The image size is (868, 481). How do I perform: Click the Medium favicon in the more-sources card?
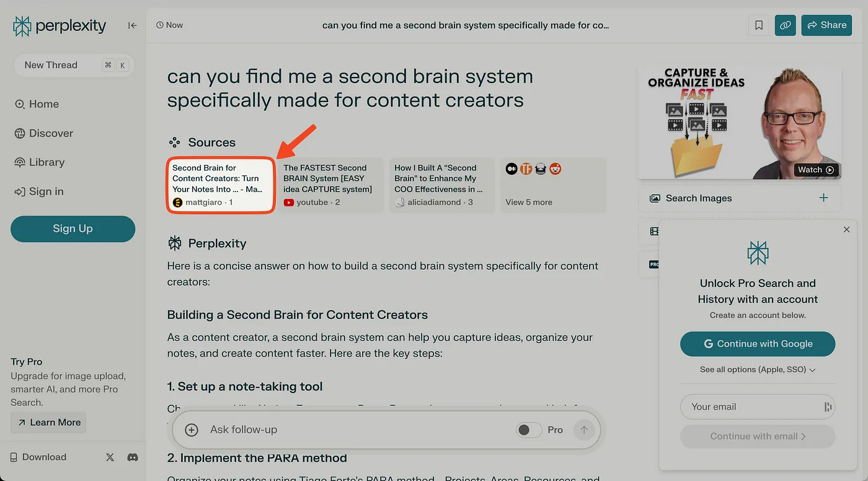511,169
